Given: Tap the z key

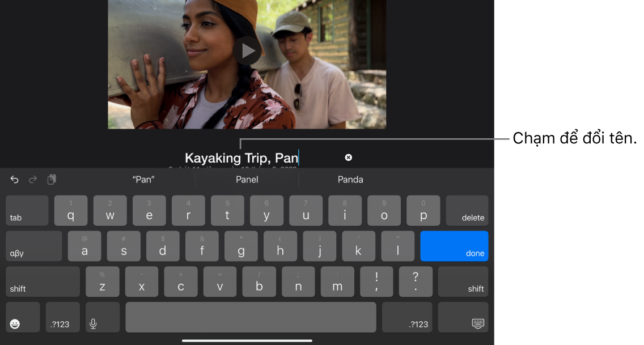Looking at the screenshot, I should click(102, 282).
